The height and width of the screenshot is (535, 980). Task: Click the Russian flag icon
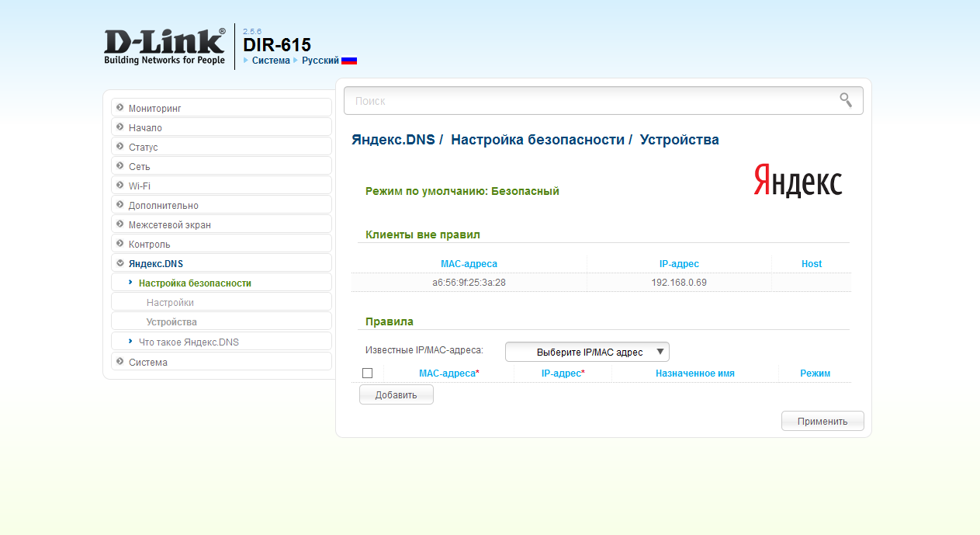(349, 61)
